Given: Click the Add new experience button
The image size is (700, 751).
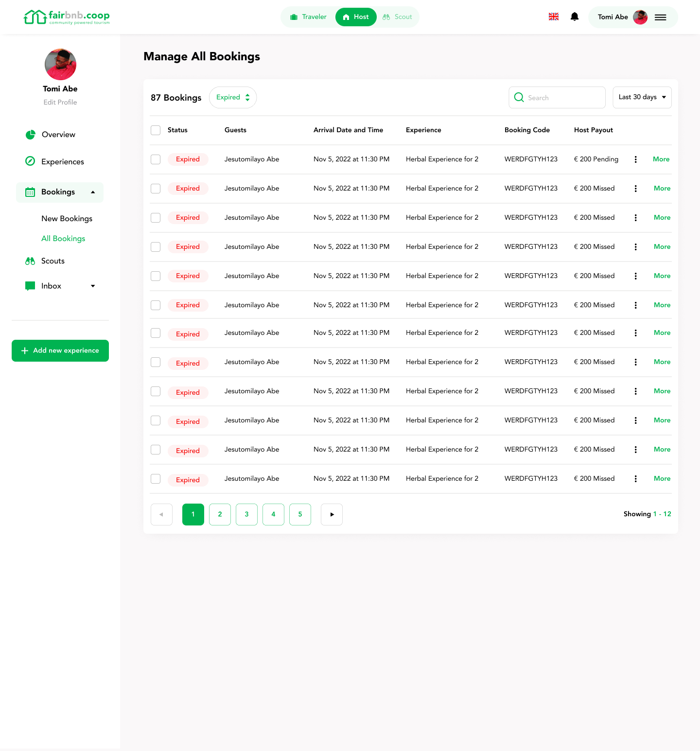Looking at the screenshot, I should (x=60, y=350).
